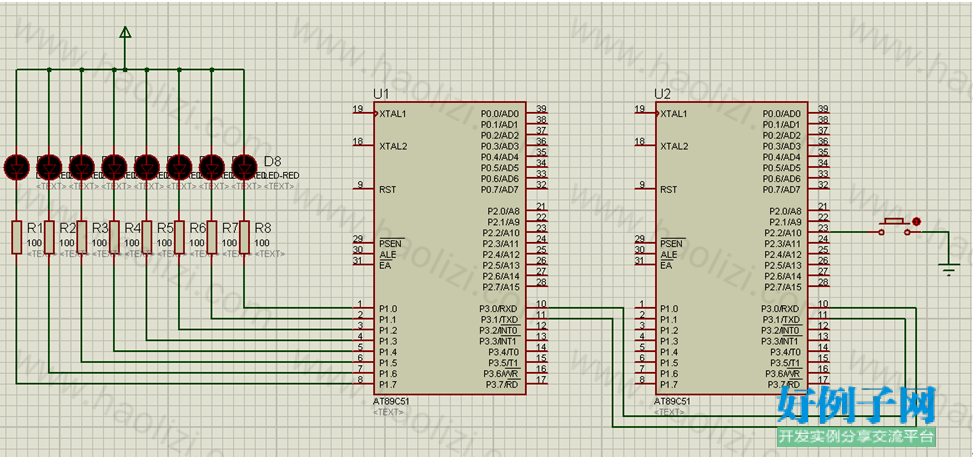Click pin number 39 on U2
This screenshot has width=973, height=457.
(823, 109)
